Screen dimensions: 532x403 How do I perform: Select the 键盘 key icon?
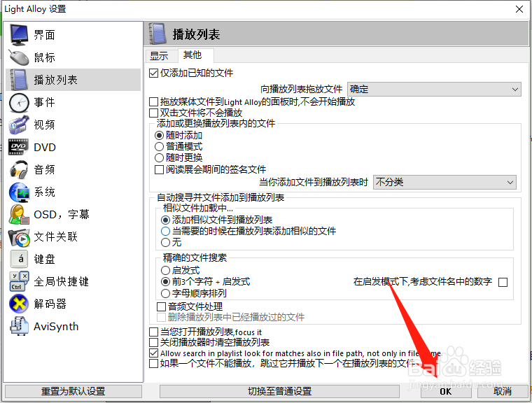coord(19,259)
